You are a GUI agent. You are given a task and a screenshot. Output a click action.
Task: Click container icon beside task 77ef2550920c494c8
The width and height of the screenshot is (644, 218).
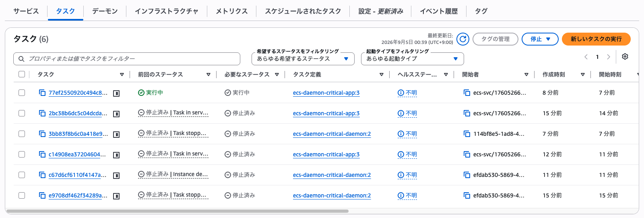pos(116,93)
